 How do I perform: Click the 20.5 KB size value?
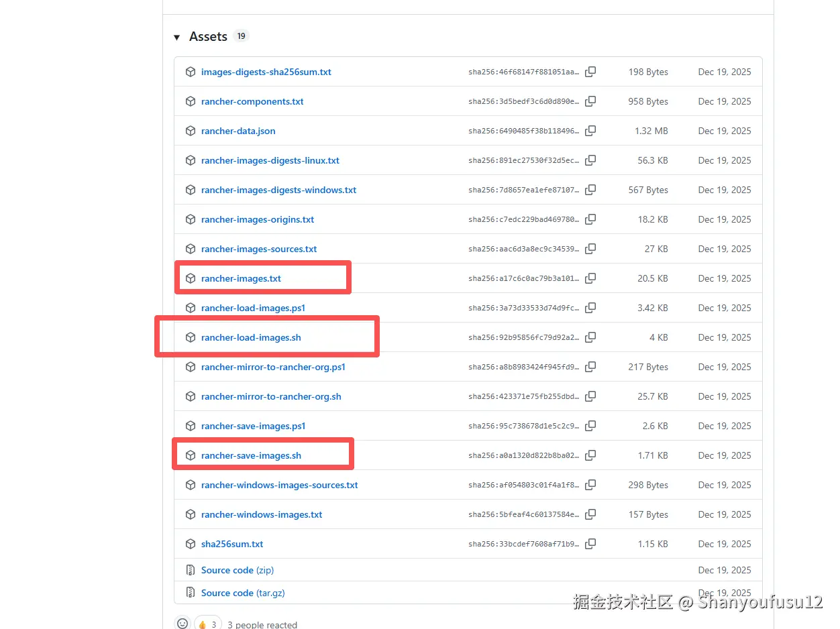pos(653,278)
